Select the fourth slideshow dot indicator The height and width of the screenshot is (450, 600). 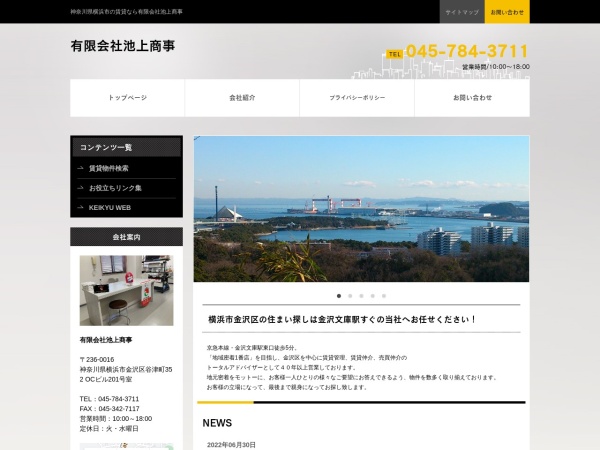[373, 296]
